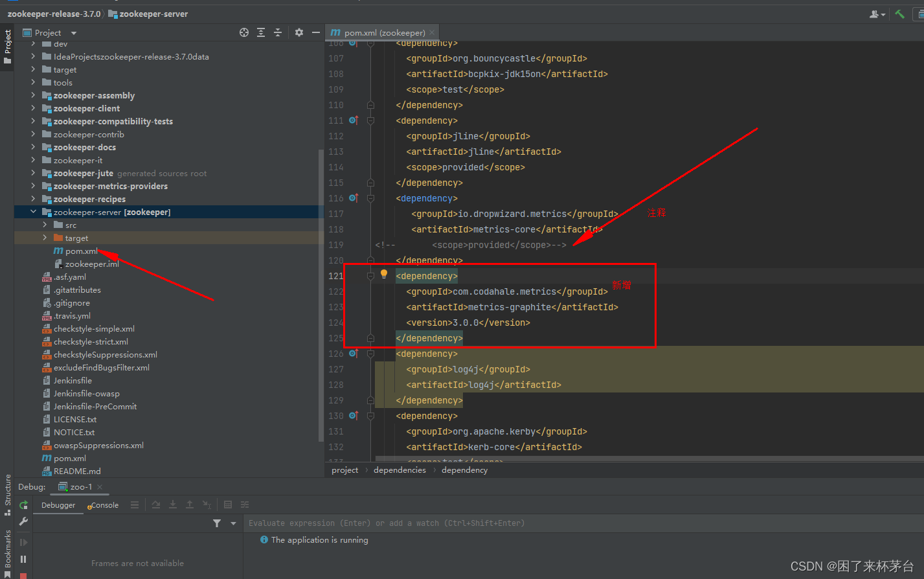This screenshot has height=579, width=924.
Task: Rerun the zoo-1 debug session
Action: (x=23, y=505)
